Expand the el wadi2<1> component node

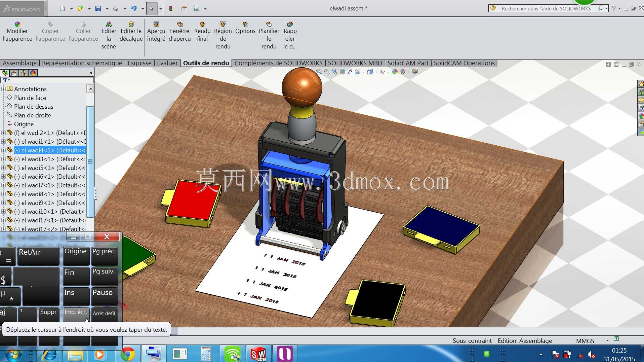pos(3,133)
